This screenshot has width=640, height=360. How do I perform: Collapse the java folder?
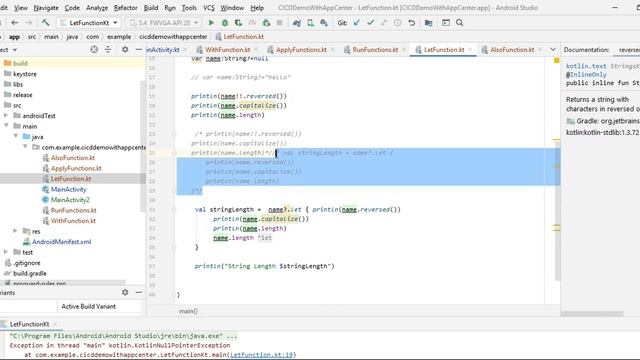click(x=16, y=136)
